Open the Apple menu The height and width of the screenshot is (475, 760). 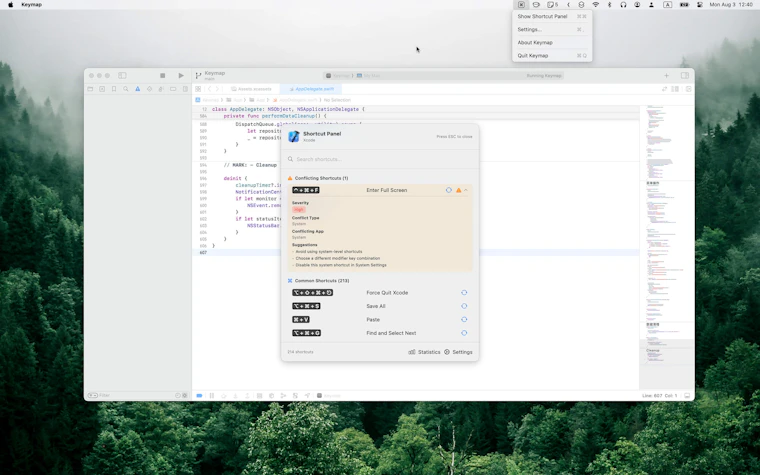(x=11, y=4)
